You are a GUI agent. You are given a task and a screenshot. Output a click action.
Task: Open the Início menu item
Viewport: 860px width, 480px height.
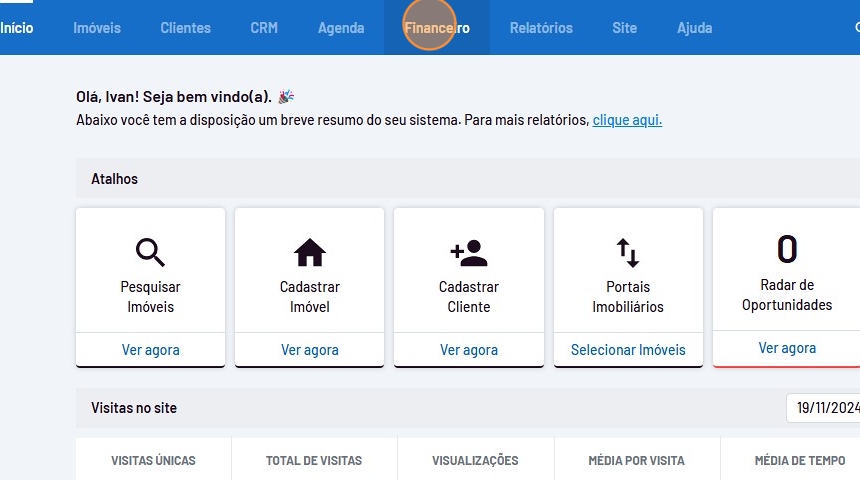pos(16,28)
